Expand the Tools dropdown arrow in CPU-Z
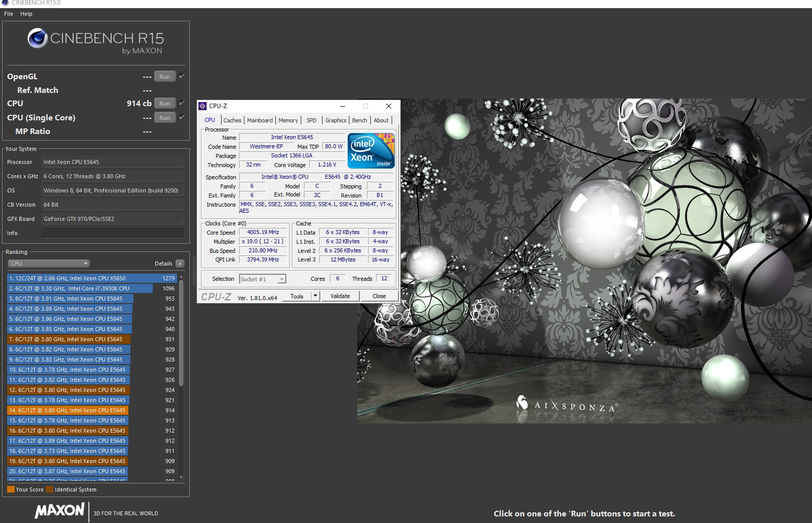Viewport: 812px width, 523px height. (315, 296)
